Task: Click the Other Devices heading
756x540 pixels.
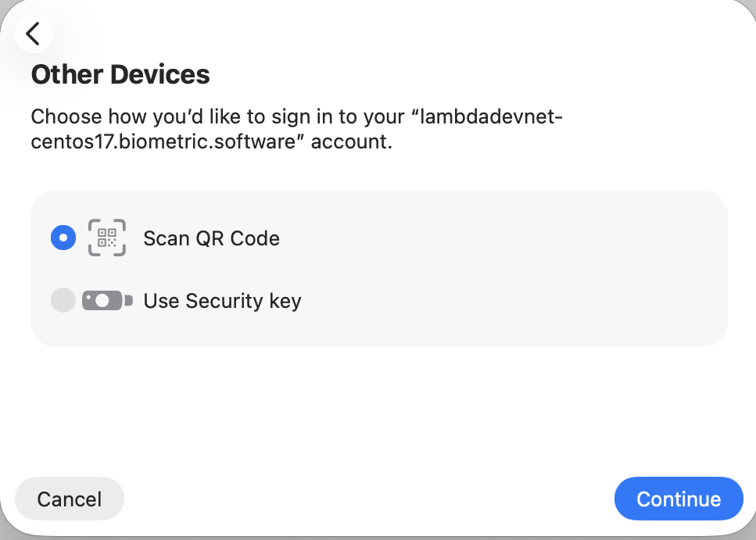Action: [x=120, y=74]
